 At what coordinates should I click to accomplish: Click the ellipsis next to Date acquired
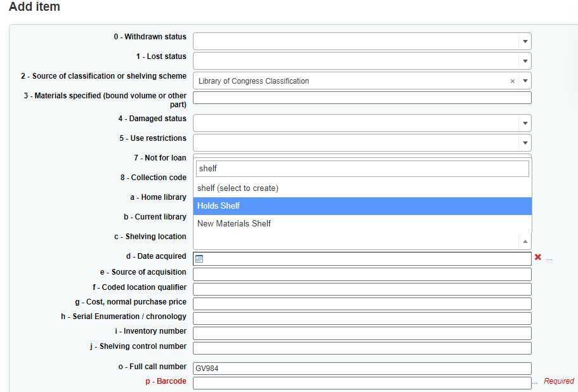[x=549, y=259]
